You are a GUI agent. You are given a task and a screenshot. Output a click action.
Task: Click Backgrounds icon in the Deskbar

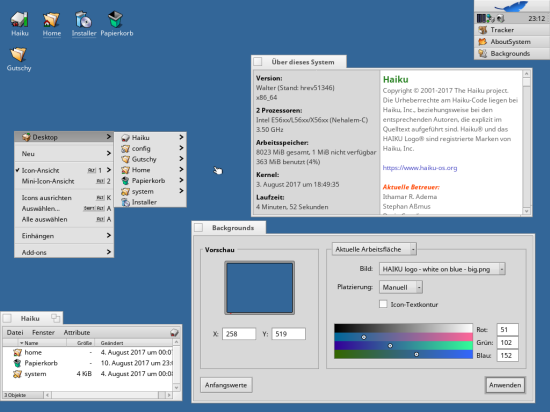[x=483, y=54]
